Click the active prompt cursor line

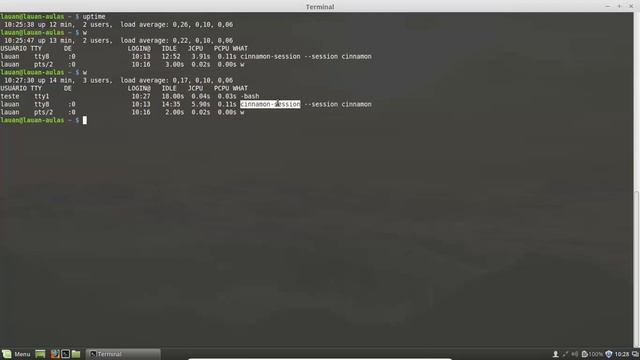click(44, 120)
